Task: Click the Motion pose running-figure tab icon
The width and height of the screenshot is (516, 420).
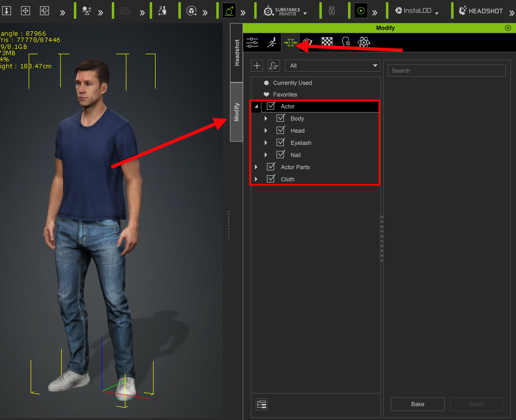Action: tap(272, 43)
